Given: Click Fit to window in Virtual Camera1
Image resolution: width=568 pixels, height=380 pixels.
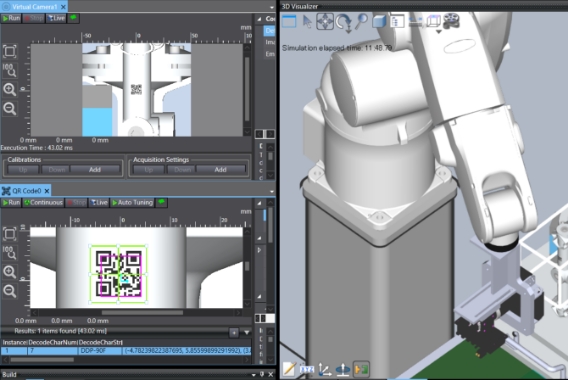Looking at the screenshot, I should [x=10, y=51].
